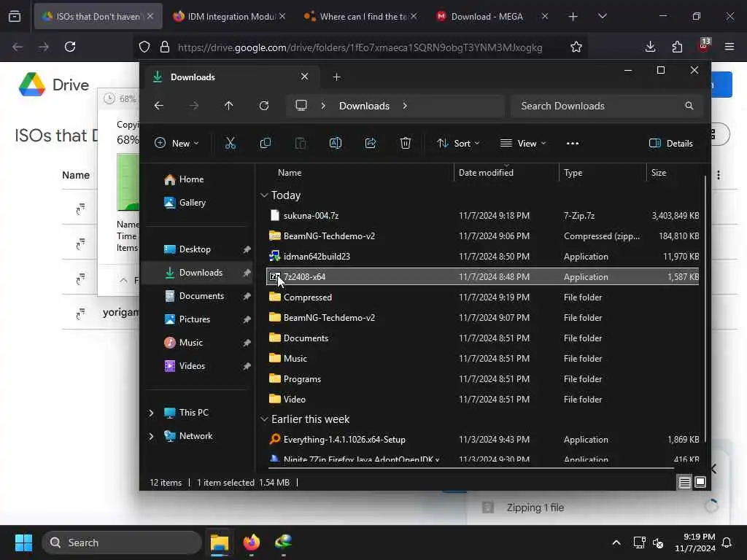Click the Copy icon in Explorer toolbar
Image resolution: width=747 pixels, height=560 pixels.
266,144
